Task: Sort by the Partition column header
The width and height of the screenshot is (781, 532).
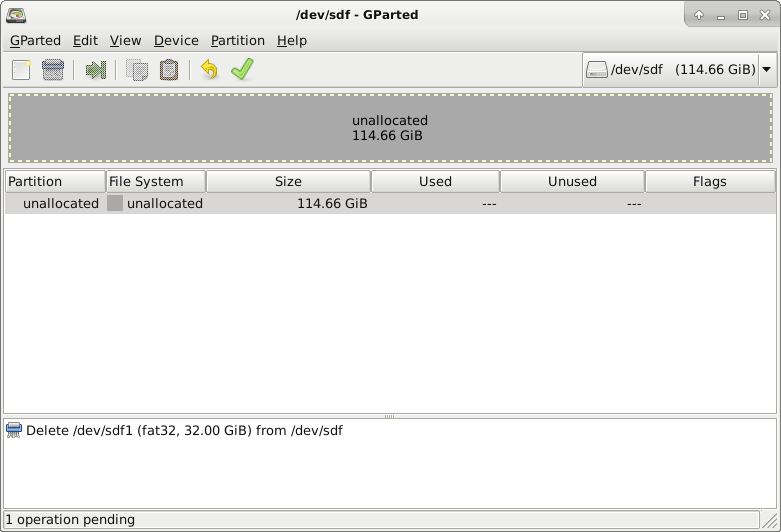Action: [55, 181]
